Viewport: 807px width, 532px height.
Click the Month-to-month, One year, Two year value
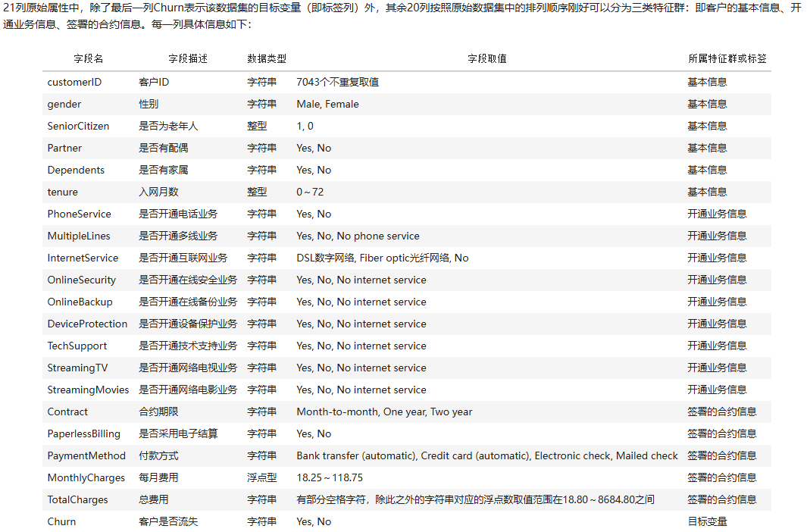(384, 412)
